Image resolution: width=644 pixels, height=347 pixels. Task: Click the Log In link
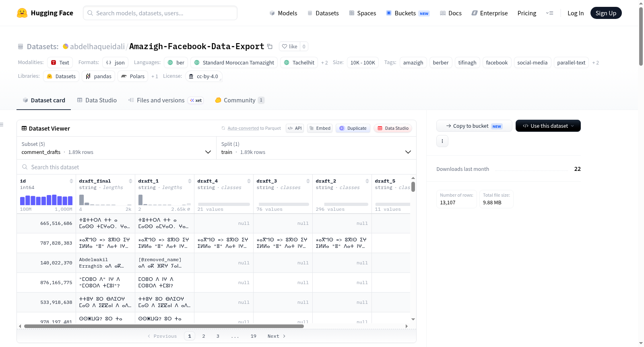coord(575,13)
